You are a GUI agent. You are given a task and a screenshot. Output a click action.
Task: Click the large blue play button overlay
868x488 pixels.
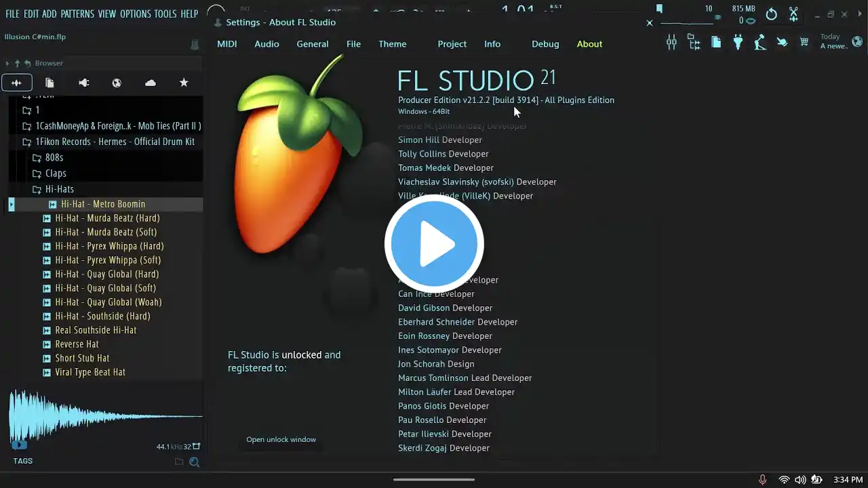pyautogui.click(x=434, y=244)
